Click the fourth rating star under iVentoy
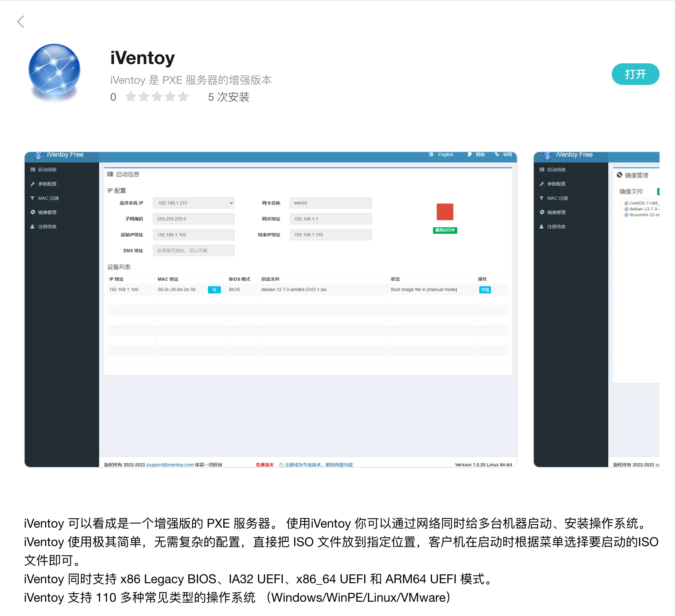Viewport: 675px width, 616px height. pos(170,97)
